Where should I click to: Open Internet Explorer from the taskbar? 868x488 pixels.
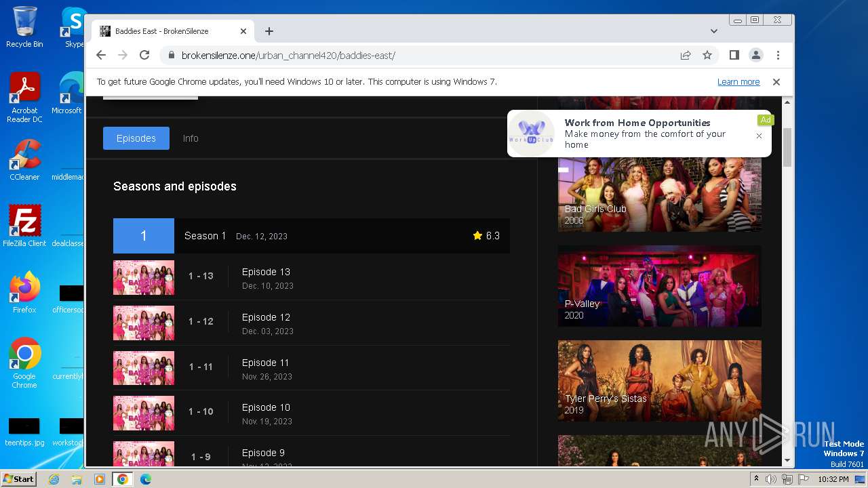(54, 479)
